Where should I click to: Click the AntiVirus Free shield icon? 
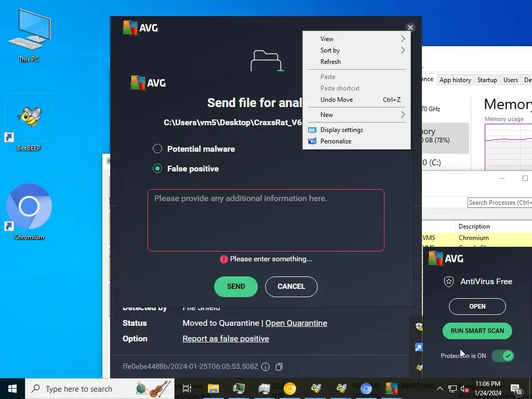click(x=448, y=282)
